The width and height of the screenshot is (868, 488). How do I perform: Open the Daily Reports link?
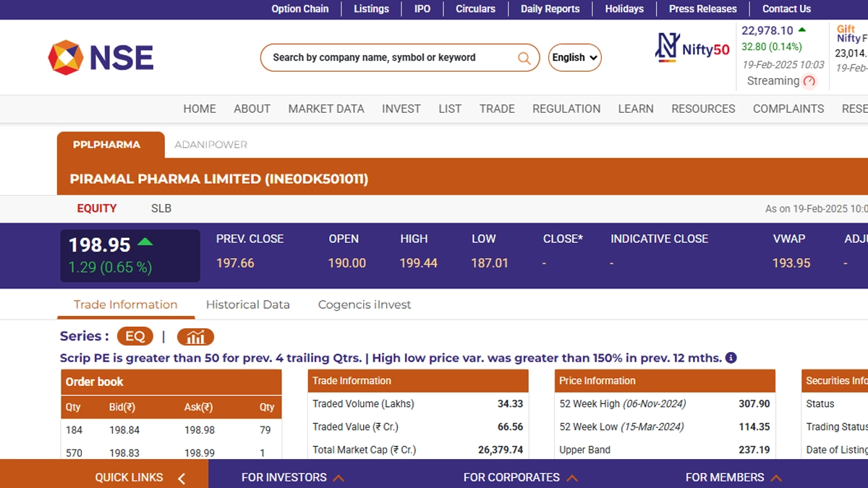click(550, 9)
